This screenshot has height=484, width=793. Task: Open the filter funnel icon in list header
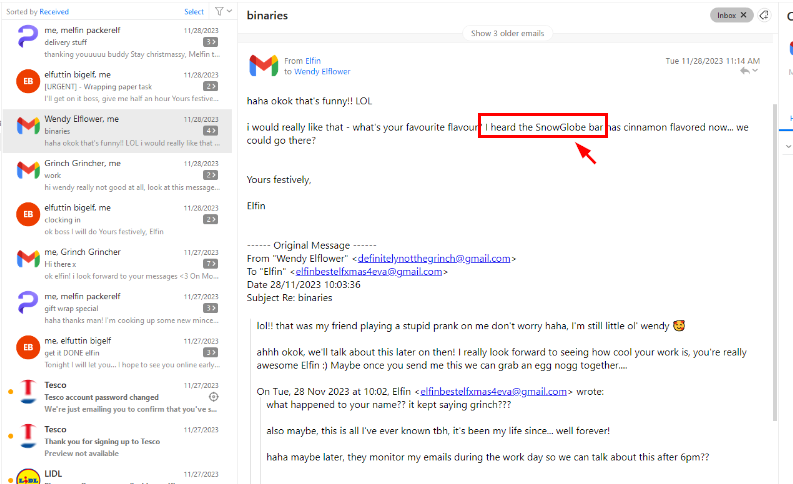coord(219,11)
